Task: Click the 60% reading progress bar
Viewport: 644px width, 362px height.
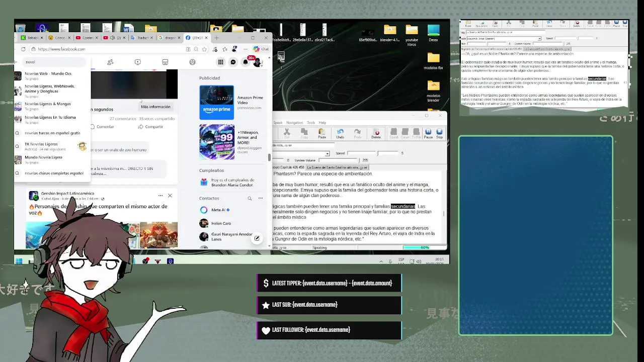Action: point(425,247)
